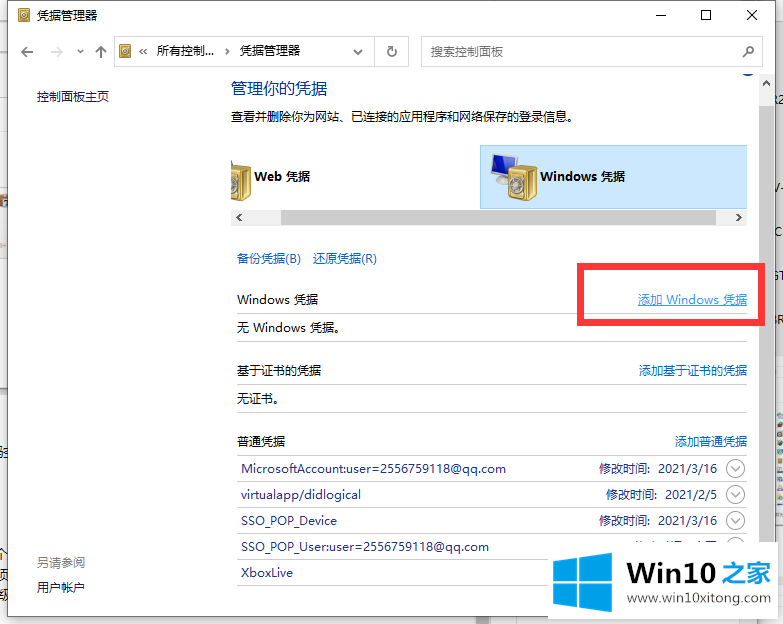783x624 pixels.
Task: Click the horizontal scrollbar right arrow
Action: point(739,217)
